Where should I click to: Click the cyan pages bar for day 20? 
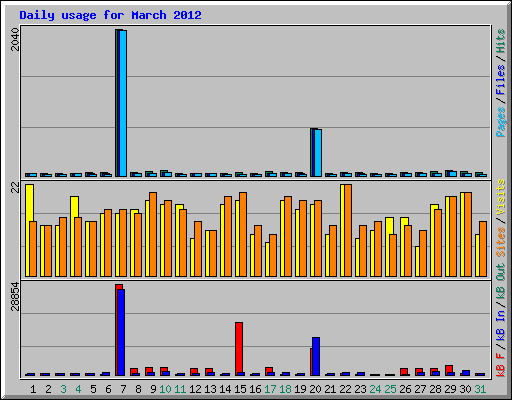tap(318, 153)
